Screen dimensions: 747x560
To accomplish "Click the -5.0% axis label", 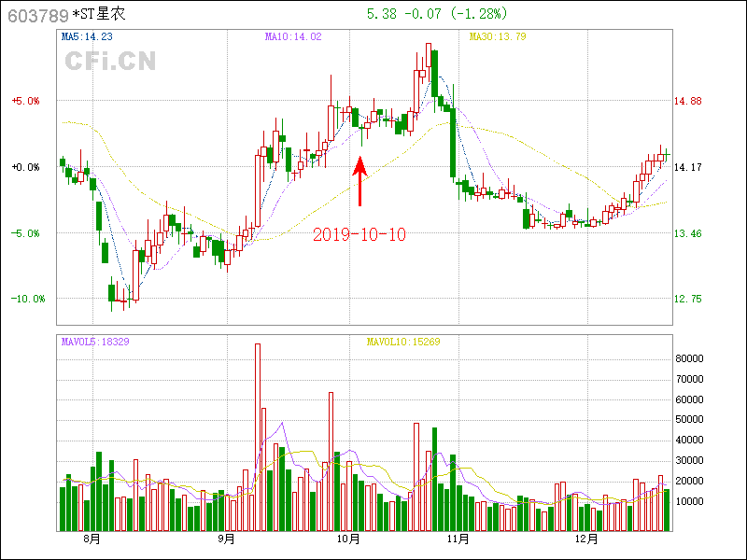I will click(26, 233).
